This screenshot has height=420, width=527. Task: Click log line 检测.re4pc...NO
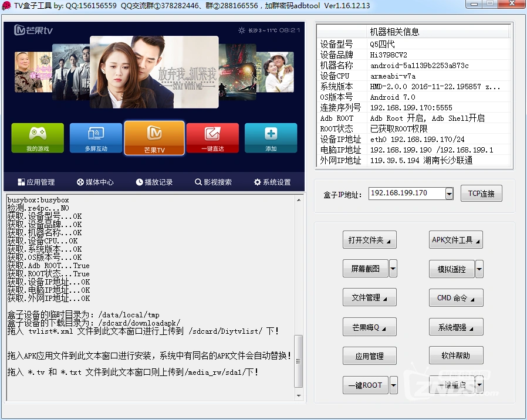coord(38,208)
